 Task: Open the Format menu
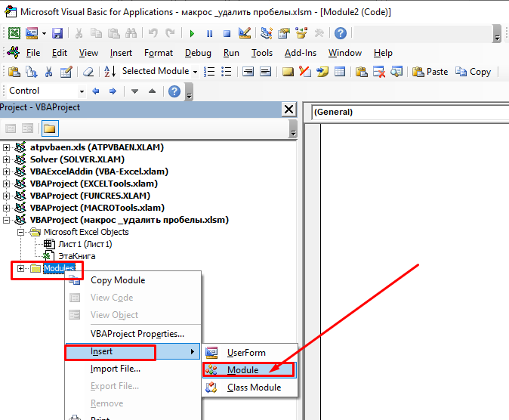[x=159, y=53]
